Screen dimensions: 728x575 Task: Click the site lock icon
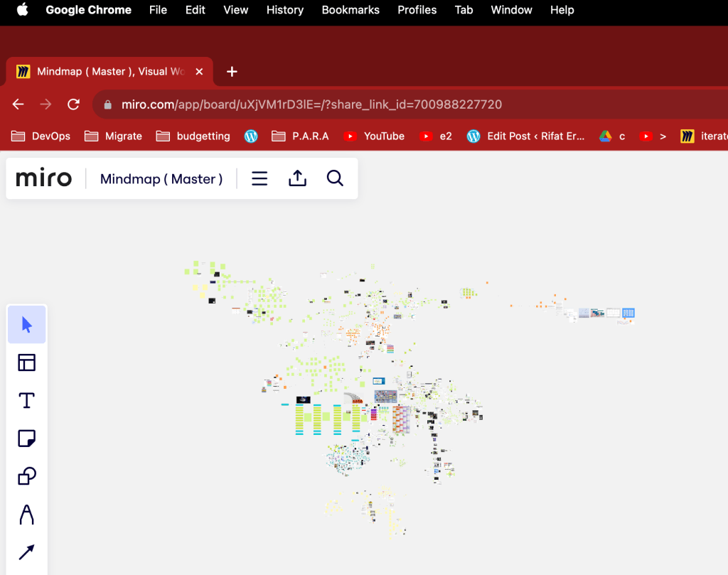[108, 105]
